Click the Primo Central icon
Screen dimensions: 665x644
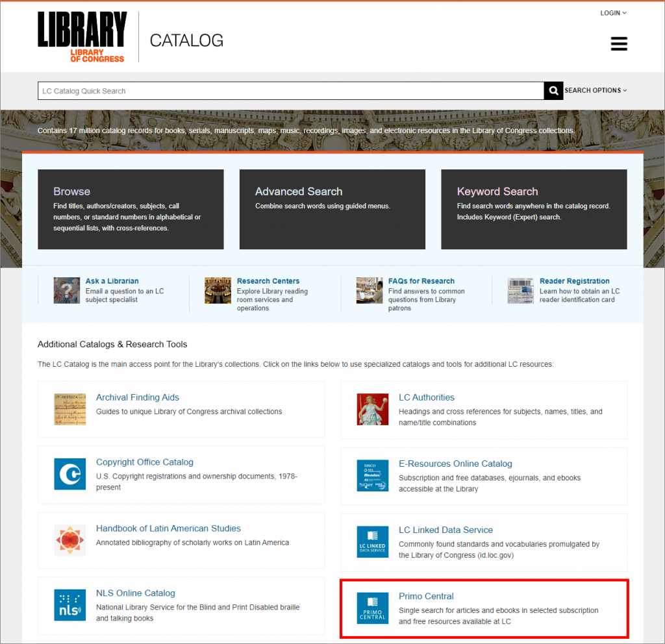click(373, 608)
